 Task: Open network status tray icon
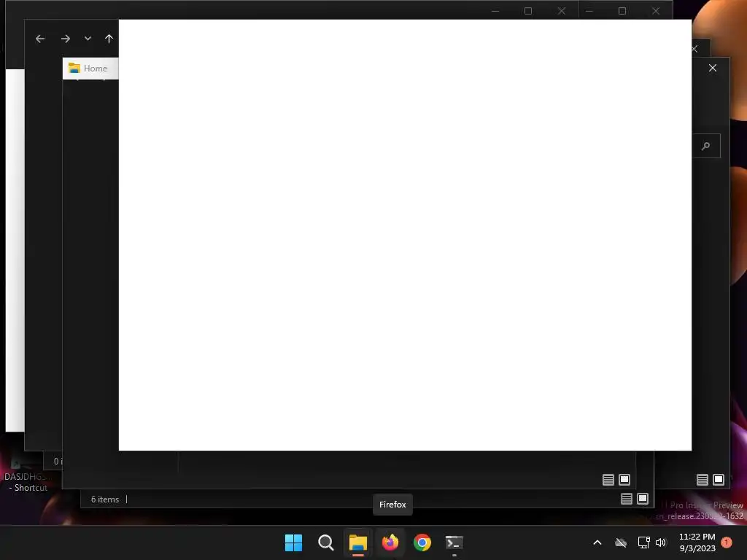pos(643,542)
